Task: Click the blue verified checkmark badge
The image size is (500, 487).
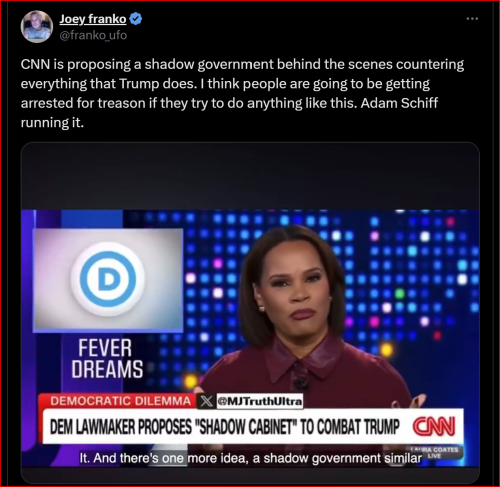Action: point(136,19)
